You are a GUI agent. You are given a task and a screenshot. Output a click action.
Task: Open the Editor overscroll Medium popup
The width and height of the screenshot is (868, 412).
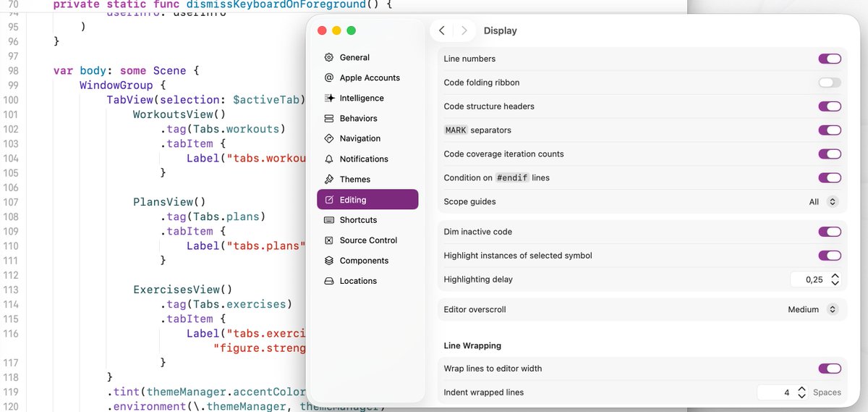point(812,309)
